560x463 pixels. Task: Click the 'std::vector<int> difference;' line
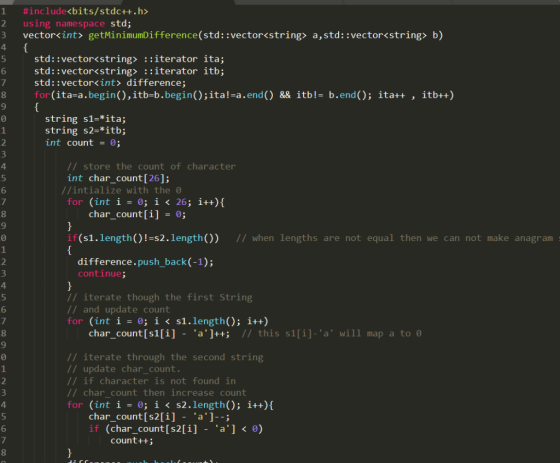point(110,83)
